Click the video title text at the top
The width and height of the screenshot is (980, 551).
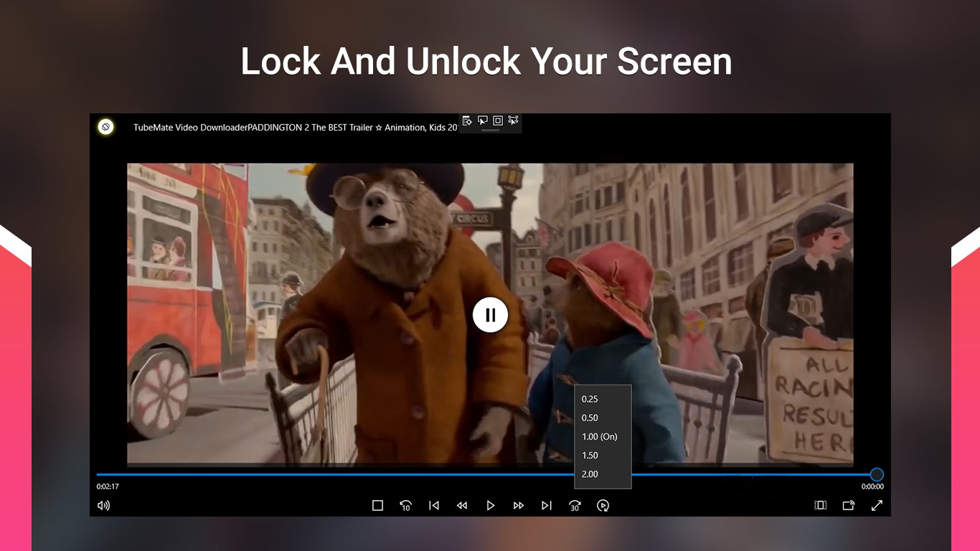296,128
